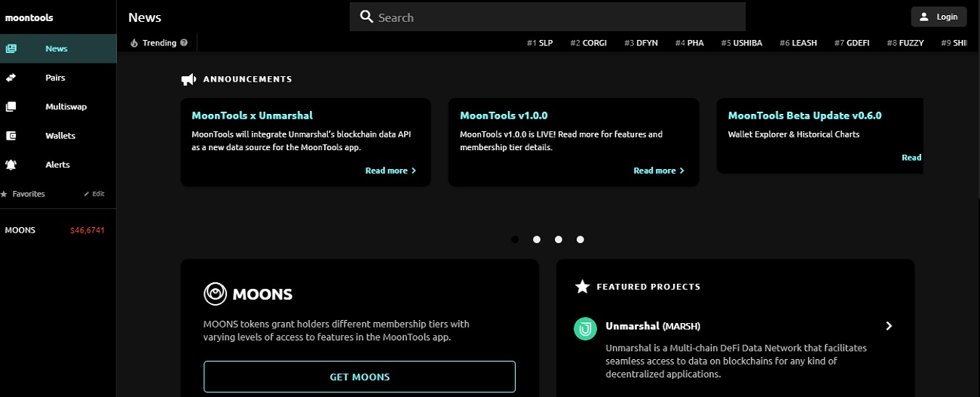Focus the Search input field
This screenshot has height=397, width=980.
click(x=547, y=17)
